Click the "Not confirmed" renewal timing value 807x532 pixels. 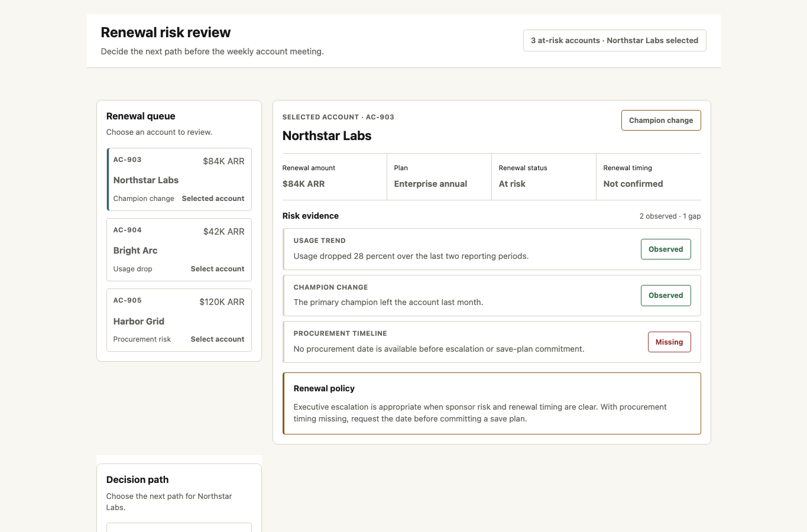pos(633,184)
